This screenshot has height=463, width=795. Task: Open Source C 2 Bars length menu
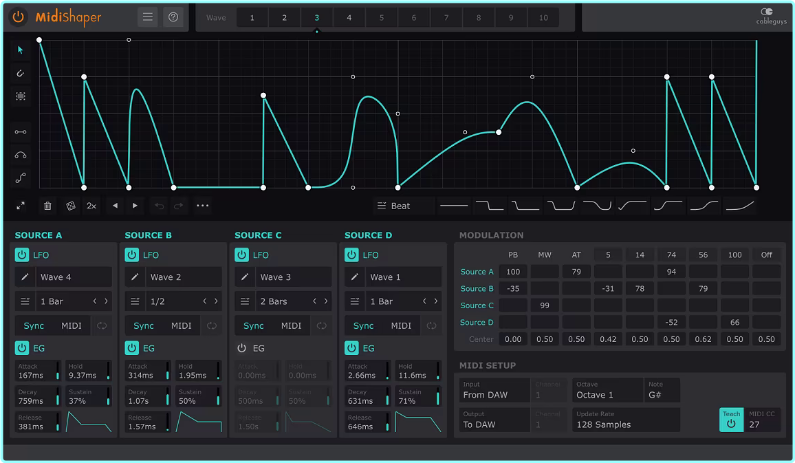(282, 301)
